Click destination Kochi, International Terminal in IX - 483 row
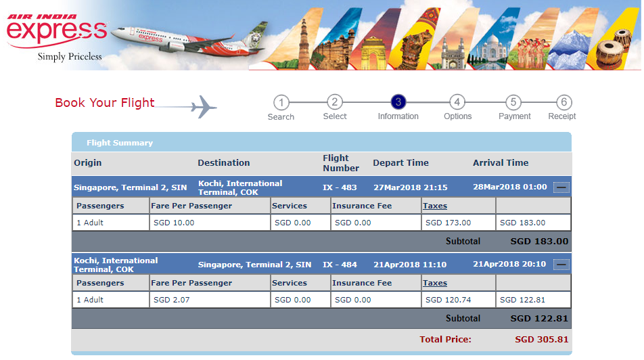644x360 pixels. (240, 188)
